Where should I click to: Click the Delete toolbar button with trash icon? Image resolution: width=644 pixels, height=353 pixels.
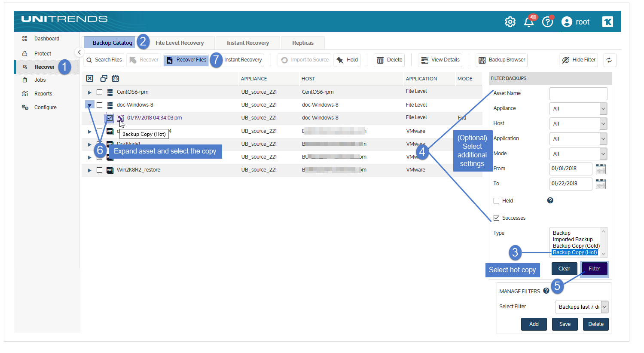click(x=390, y=60)
